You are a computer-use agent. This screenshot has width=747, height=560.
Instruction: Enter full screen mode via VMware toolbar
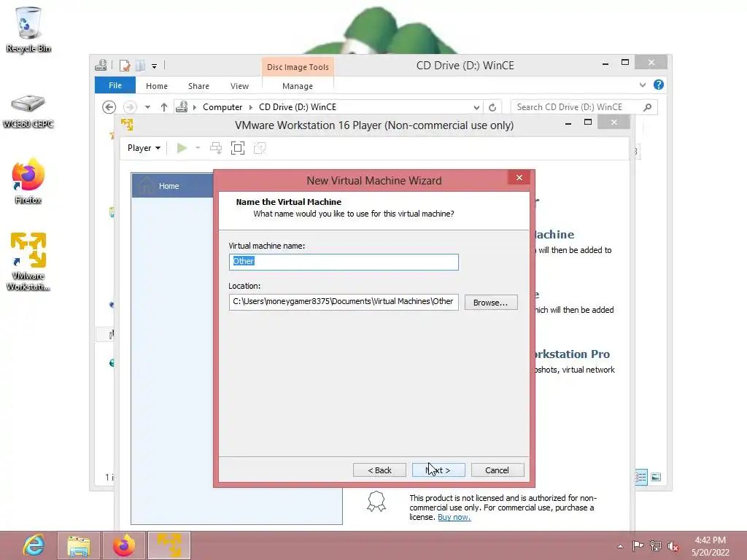(x=238, y=148)
